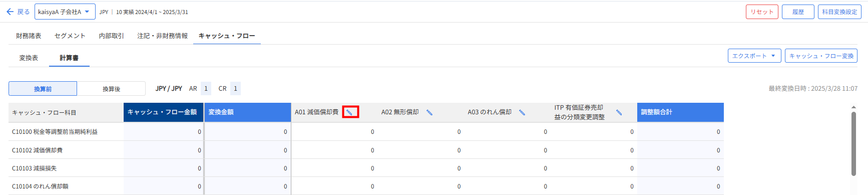The width and height of the screenshot is (868, 195).
Task: Click the vertical scrollbar thumb of the table
Action: [853, 143]
